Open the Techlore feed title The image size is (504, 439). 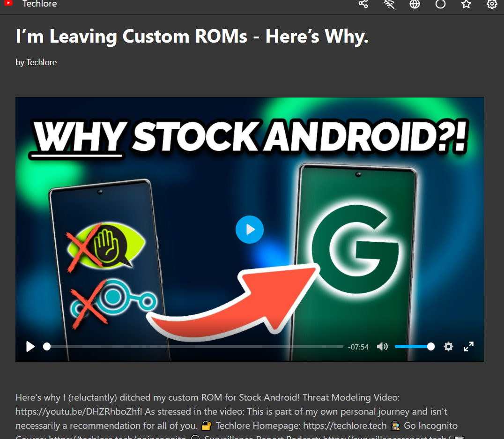pos(39,4)
